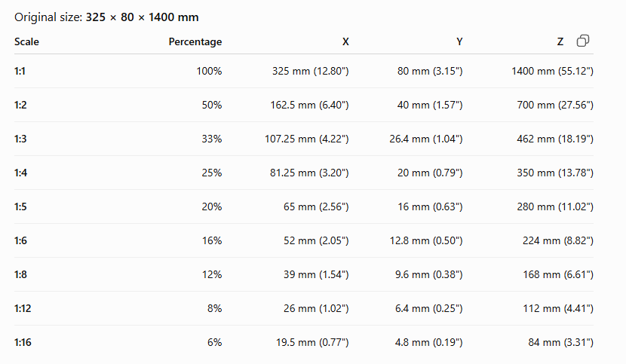
Task: Click the X column header
Action: (x=345, y=41)
